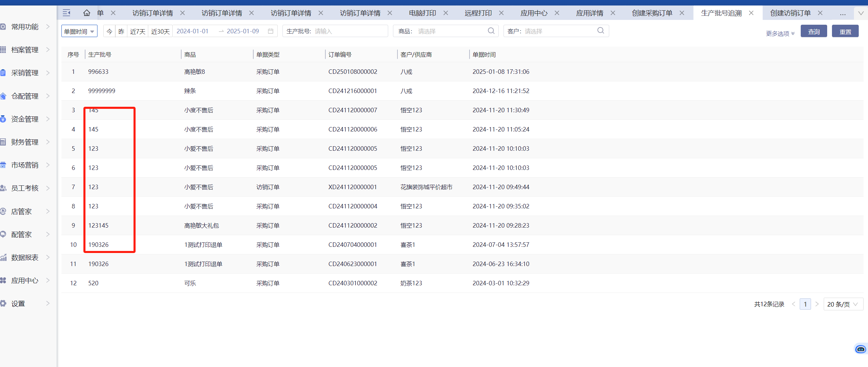The width and height of the screenshot is (868, 367).
Task: Click the 仓配管理 warehouse icon
Action: click(3, 96)
